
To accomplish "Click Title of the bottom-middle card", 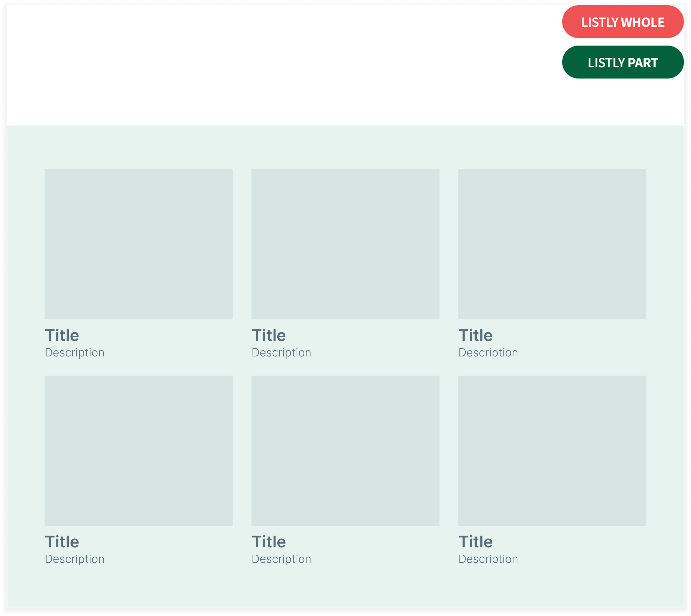I will [x=269, y=542].
